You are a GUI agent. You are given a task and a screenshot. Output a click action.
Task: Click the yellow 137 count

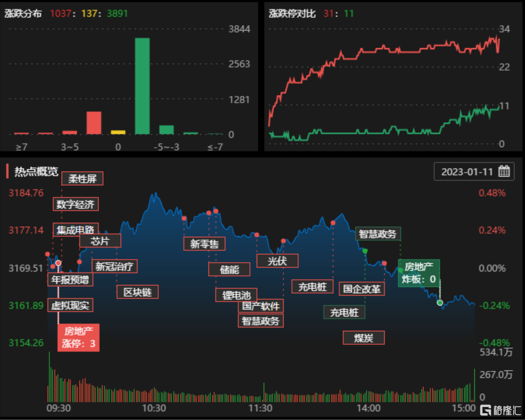tap(89, 13)
